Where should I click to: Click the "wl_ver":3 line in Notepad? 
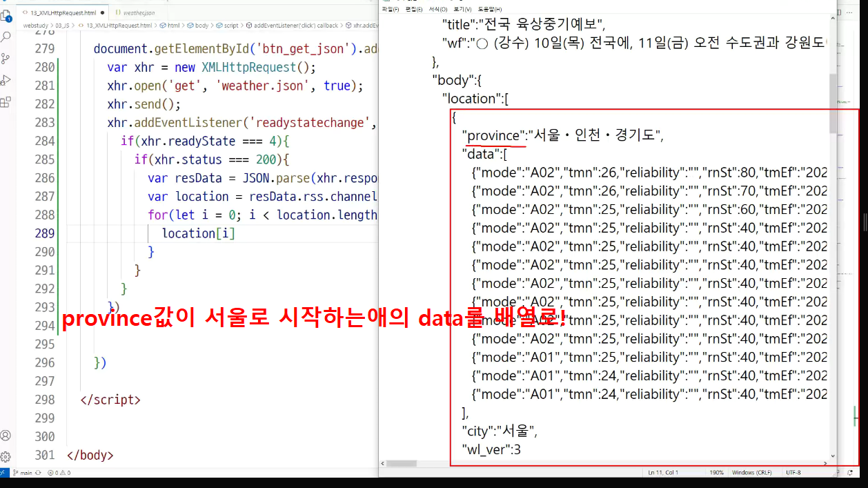491,450
